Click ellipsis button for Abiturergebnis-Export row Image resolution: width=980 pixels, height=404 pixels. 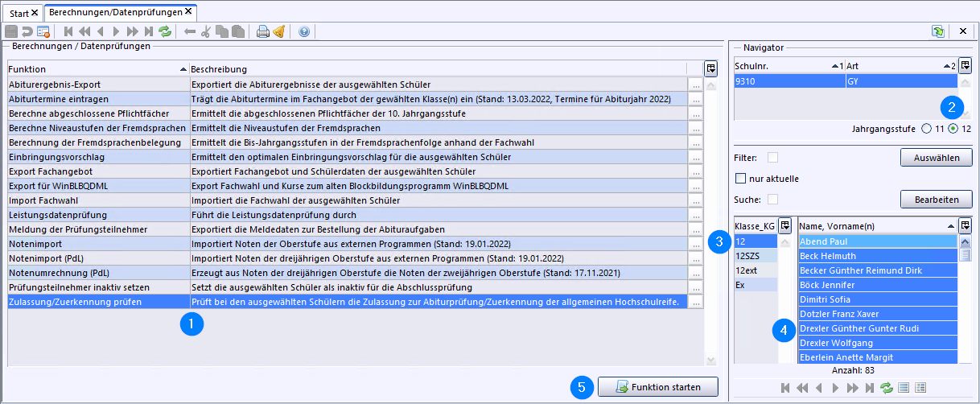[x=696, y=85]
